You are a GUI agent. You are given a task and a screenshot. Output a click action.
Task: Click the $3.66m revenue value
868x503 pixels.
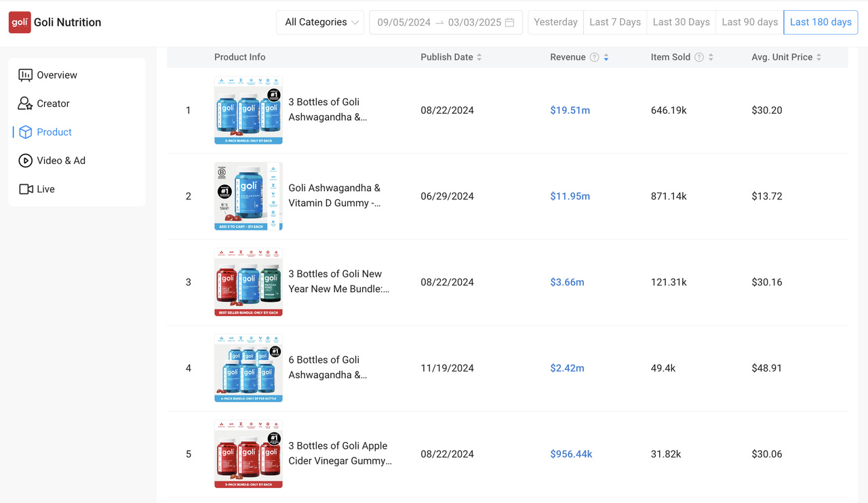click(568, 282)
